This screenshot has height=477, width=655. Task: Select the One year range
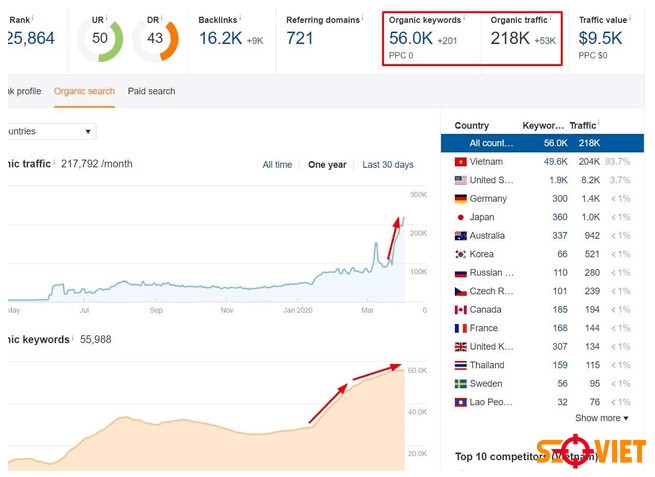click(327, 165)
